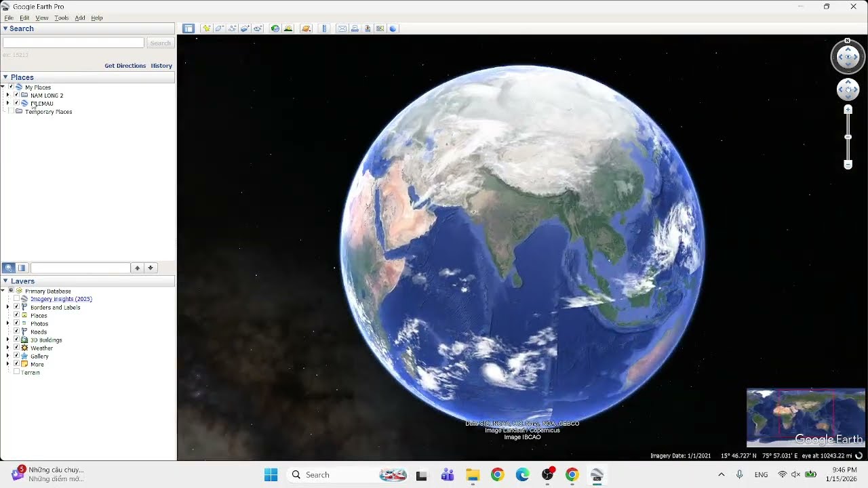The height and width of the screenshot is (488, 868).
Task: Open the planet switcher (Saturn icon)
Action: (306, 28)
